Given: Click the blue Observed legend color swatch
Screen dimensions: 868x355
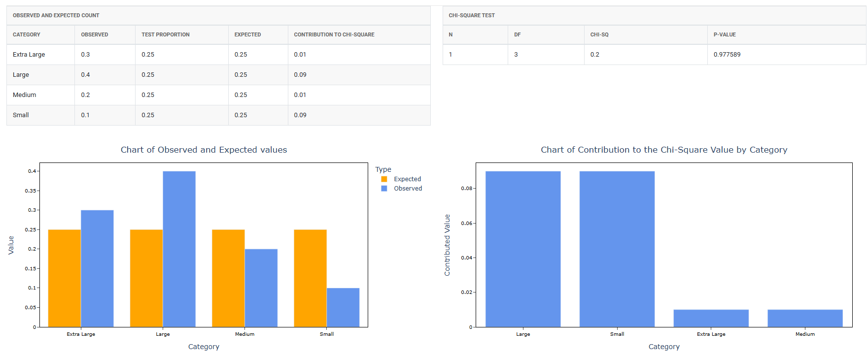Looking at the screenshot, I should [x=384, y=189].
